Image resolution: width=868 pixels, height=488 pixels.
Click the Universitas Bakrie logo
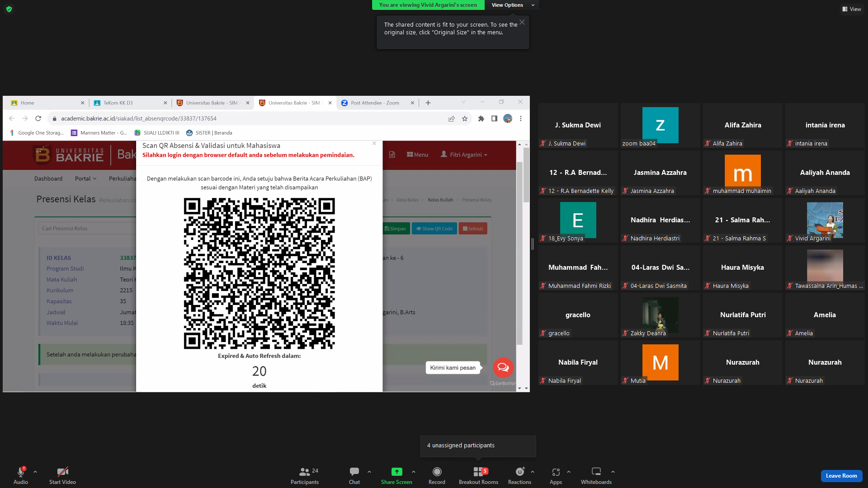pos(70,155)
